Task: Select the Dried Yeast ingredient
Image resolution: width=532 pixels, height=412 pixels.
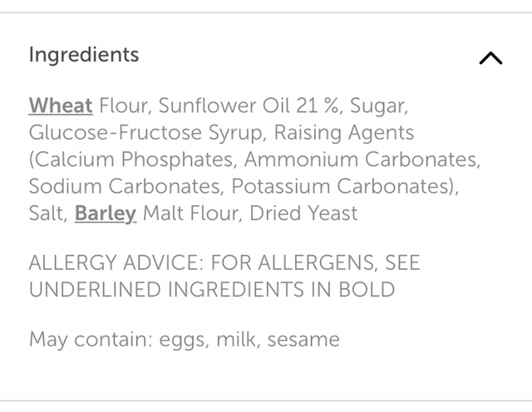Action: coord(303,213)
